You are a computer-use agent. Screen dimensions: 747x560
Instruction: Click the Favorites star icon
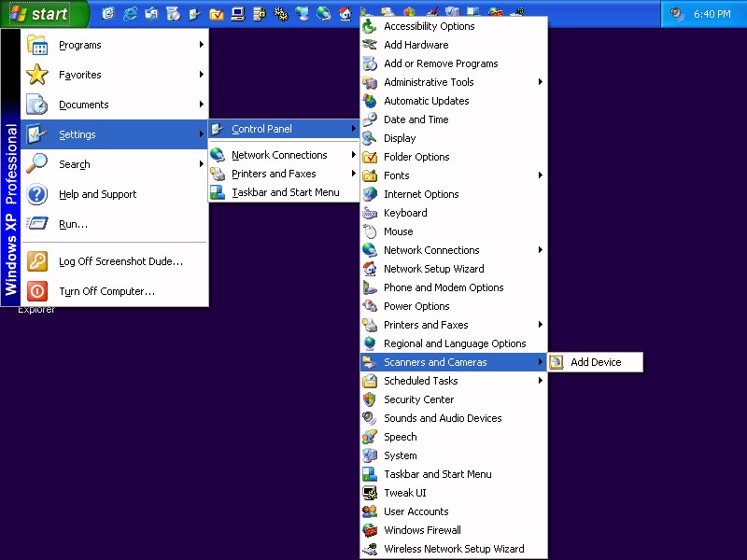click(37, 75)
